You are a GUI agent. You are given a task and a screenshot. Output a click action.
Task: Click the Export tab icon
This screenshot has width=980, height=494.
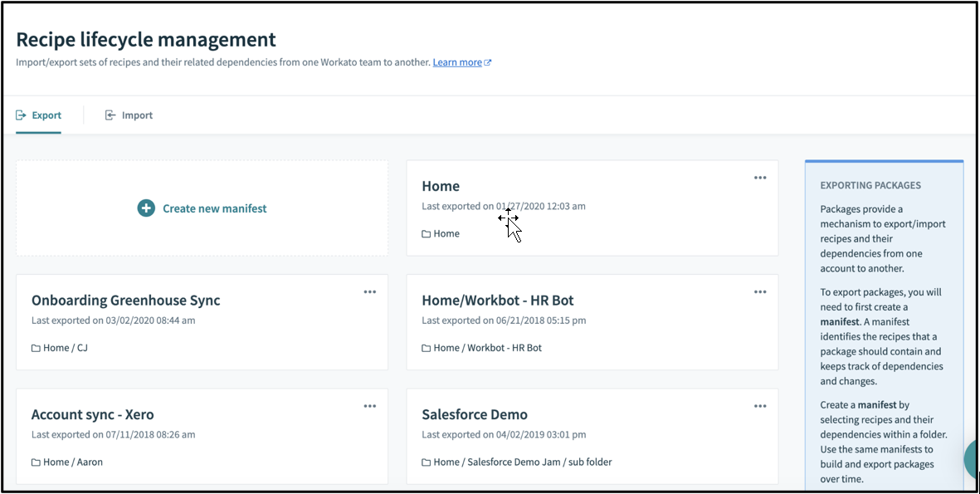[22, 115]
